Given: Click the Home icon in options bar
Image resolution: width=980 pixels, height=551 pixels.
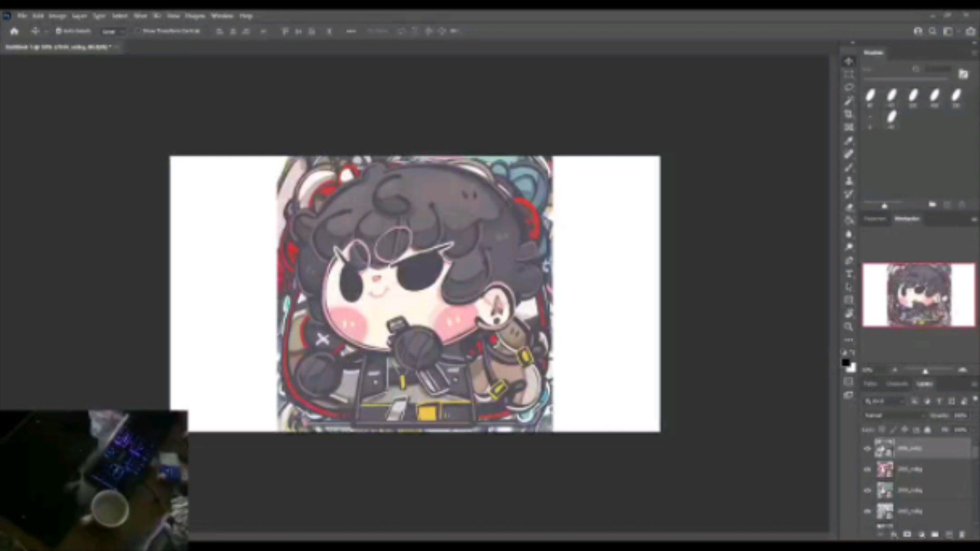Looking at the screenshot, I should (14, 31).
